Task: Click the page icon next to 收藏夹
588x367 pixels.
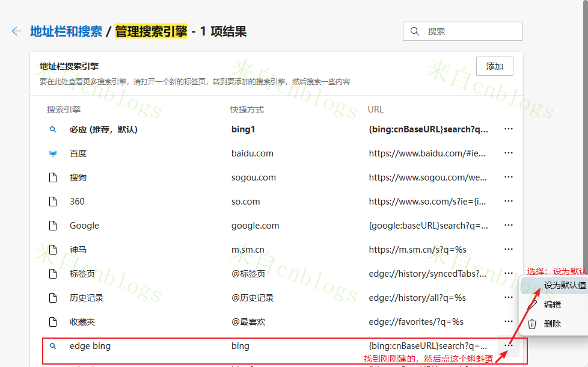Action: pyautogui.click(x=53, y=322)
